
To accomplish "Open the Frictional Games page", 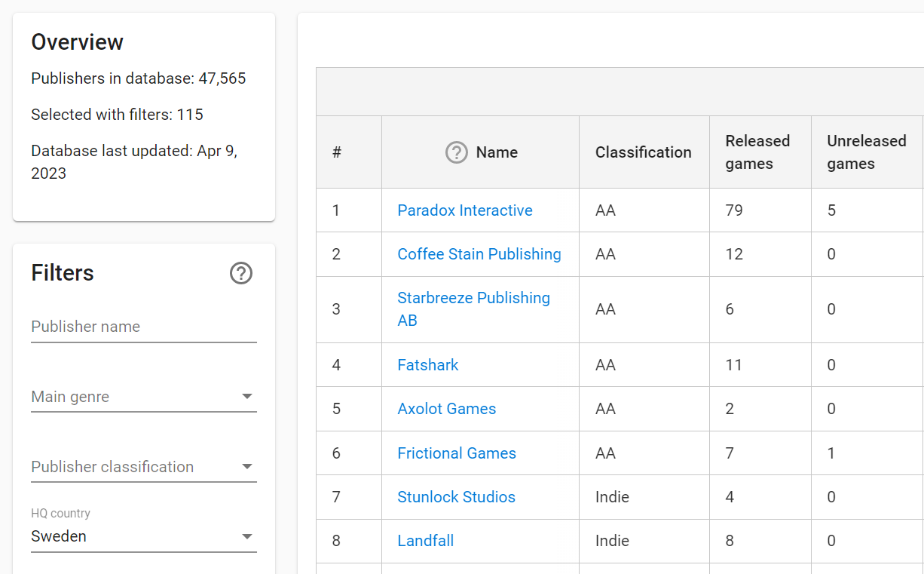I will pyautogui.click(x=457, y=453).
